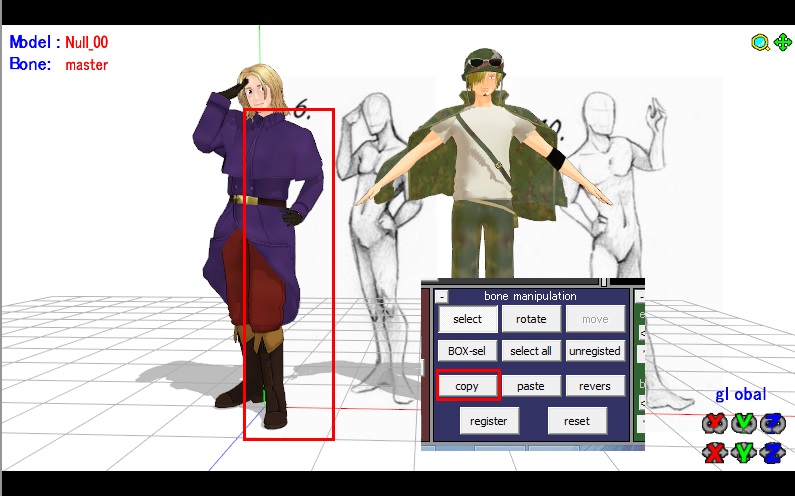
Task: Click the green Y rotation axis icon
Action: tap(744, 423)
